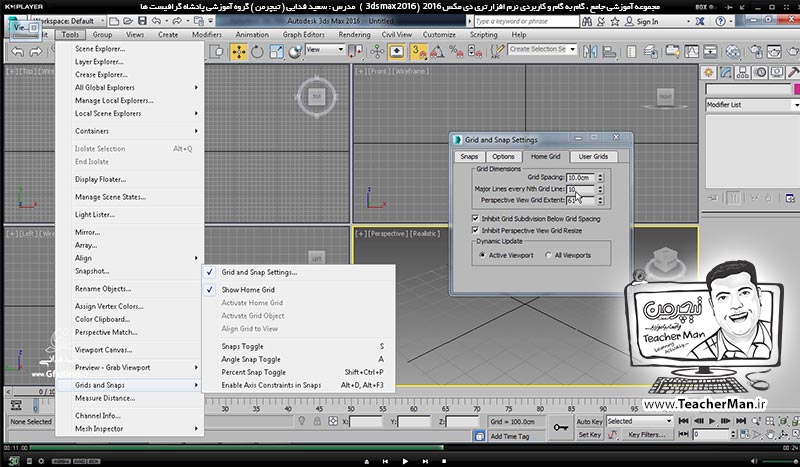This screenshot has height=467, width=800.
Task: Toggle Show Home Grid menu entry
Action: (298, 289)
